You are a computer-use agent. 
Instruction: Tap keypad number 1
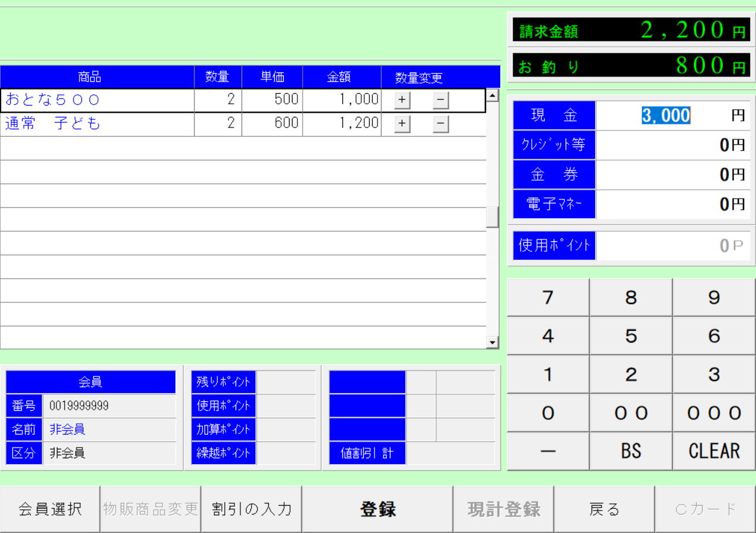click(548, 375)
